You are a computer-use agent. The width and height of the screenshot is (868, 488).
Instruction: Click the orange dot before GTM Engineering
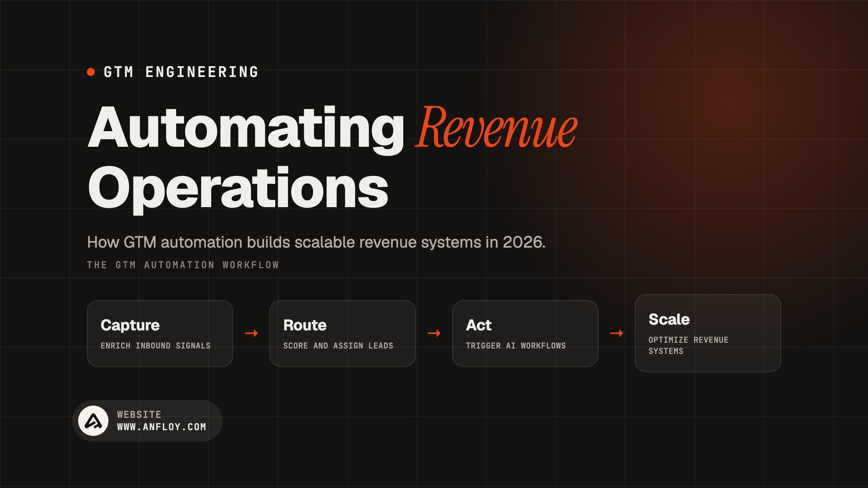(91, 72)
